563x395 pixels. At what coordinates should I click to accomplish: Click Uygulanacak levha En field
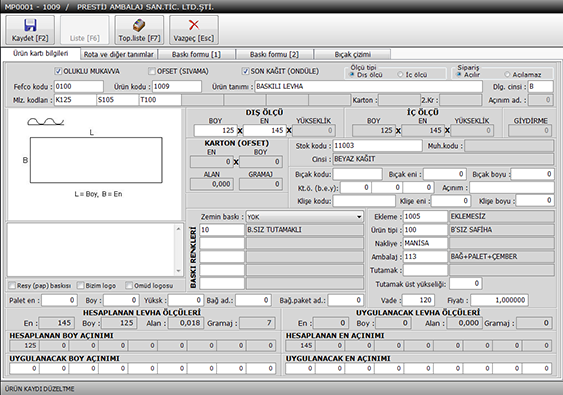point(330,323)
